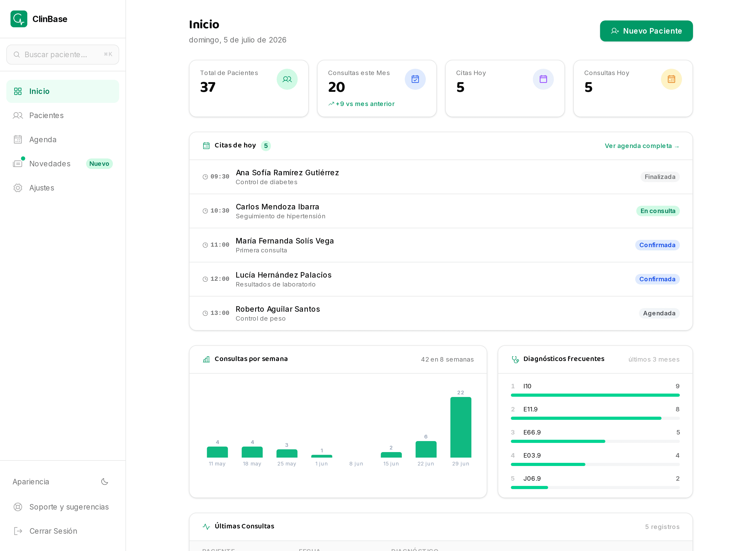
Task: Click the Nuevo Paciente button
Action: pos(646,31)
